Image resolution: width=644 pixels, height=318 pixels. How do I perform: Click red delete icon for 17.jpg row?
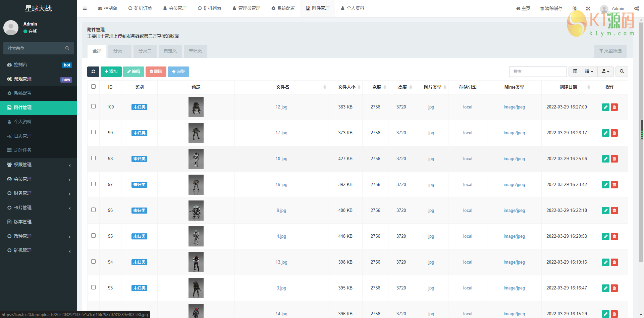(x=614, y=133)
